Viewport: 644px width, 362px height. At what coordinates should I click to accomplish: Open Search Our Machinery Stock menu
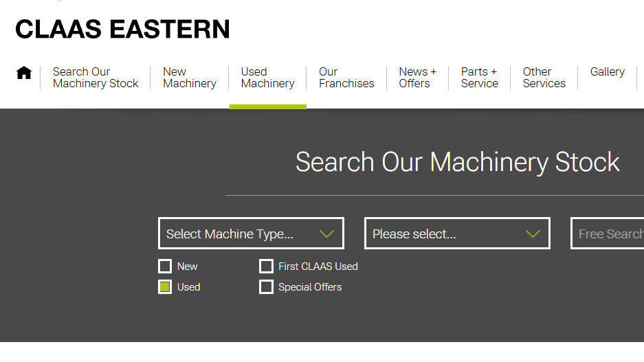click(x=96, y=78)
